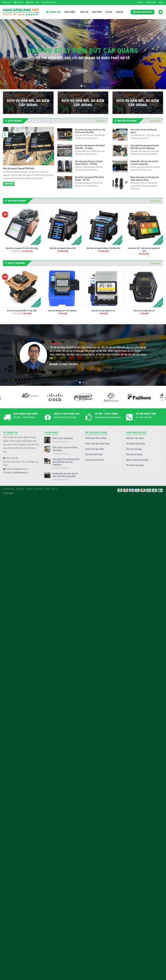Click the brand carousel left arrow
Viewport: 166px width, 980px height.
(1, 398)
